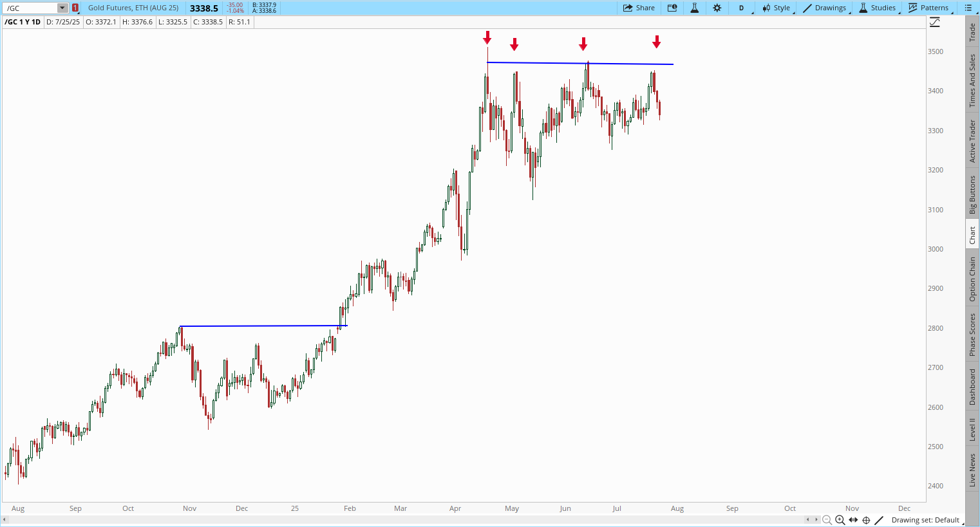Click last price 3338.5
980x527 pixels.
[203, 8]
